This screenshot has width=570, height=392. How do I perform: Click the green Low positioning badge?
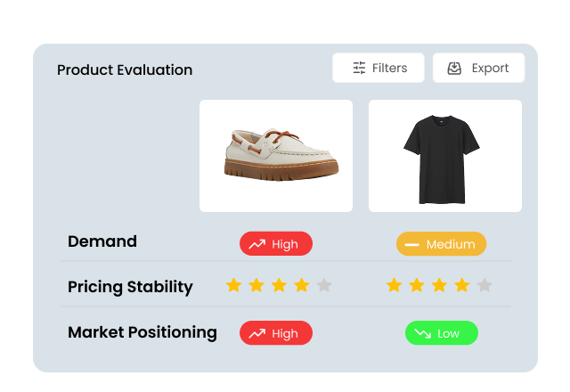(442, 333)
